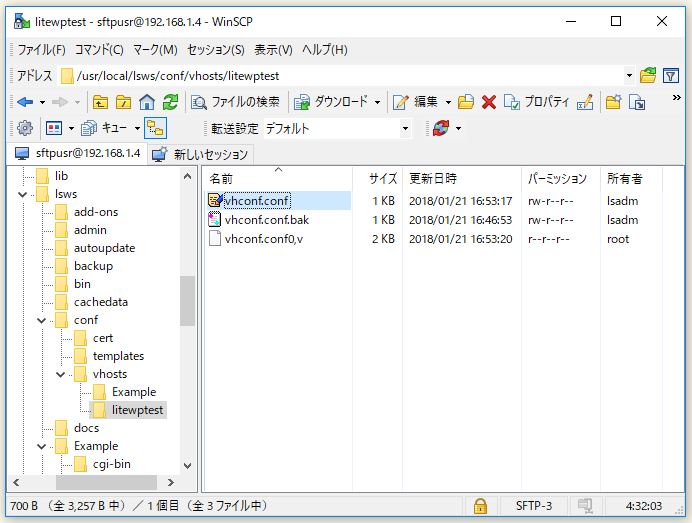
Task: Go back using the blue back arrow
Action: point(25,102)
